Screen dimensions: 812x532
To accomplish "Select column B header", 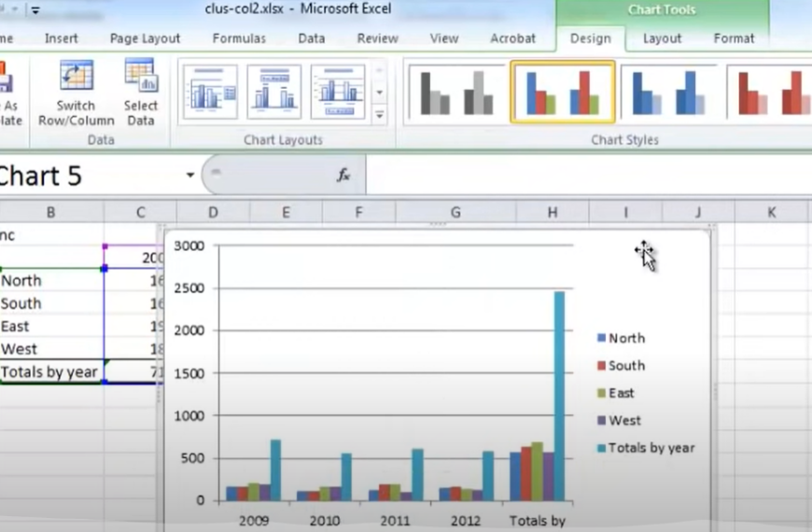I will [50, 212].
